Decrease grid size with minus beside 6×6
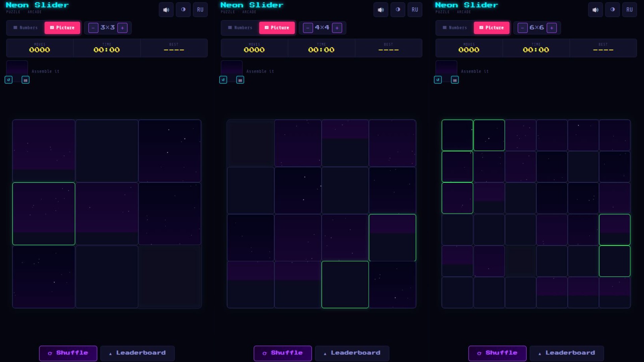This screenshot has width=644, height=362. pos(523,28)
